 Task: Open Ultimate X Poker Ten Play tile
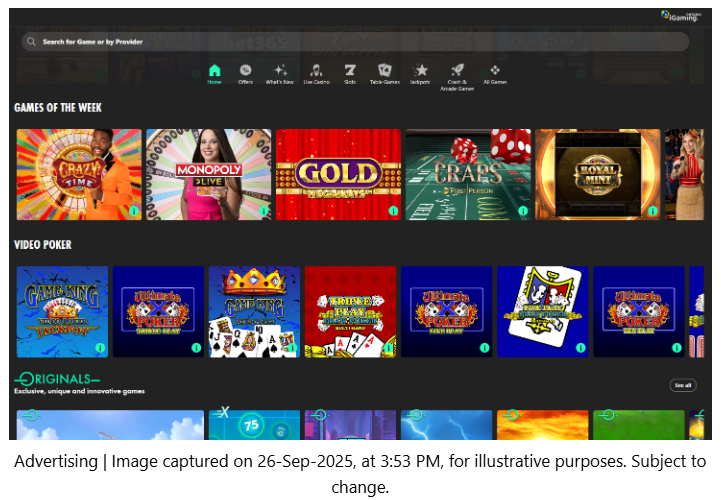click(639, 311)
